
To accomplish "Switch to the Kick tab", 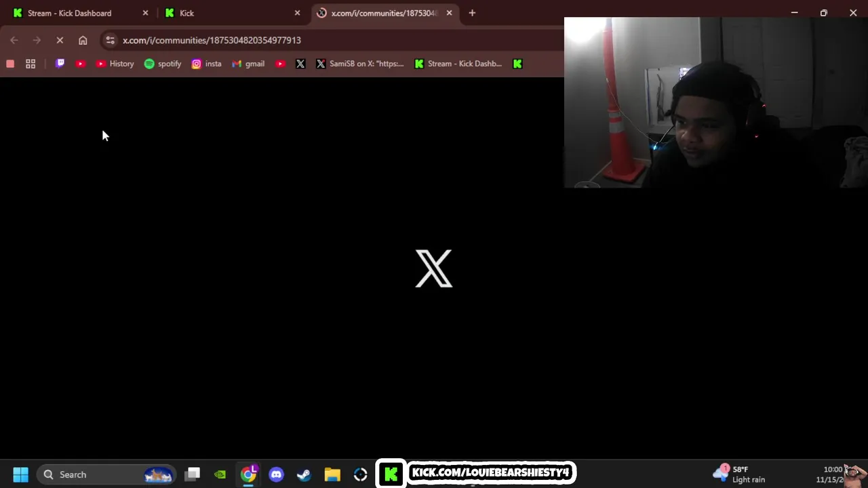I will [231, 13].
